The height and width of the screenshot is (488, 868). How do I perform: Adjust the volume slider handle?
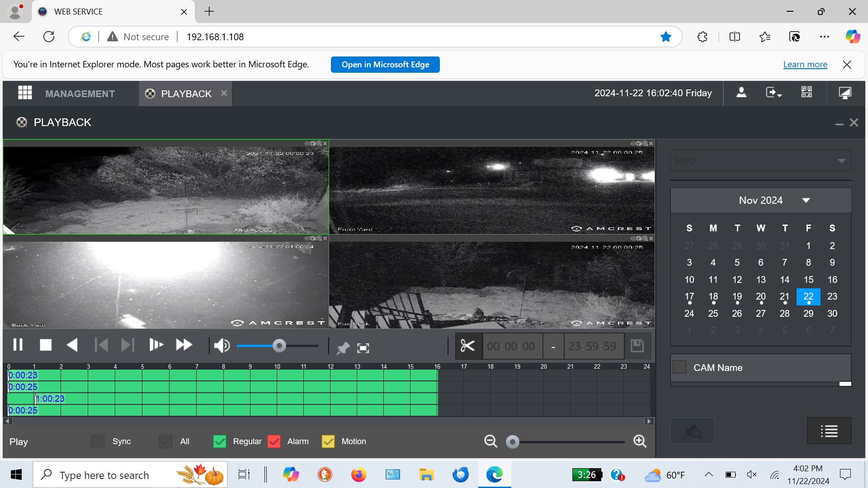[279, 346]
